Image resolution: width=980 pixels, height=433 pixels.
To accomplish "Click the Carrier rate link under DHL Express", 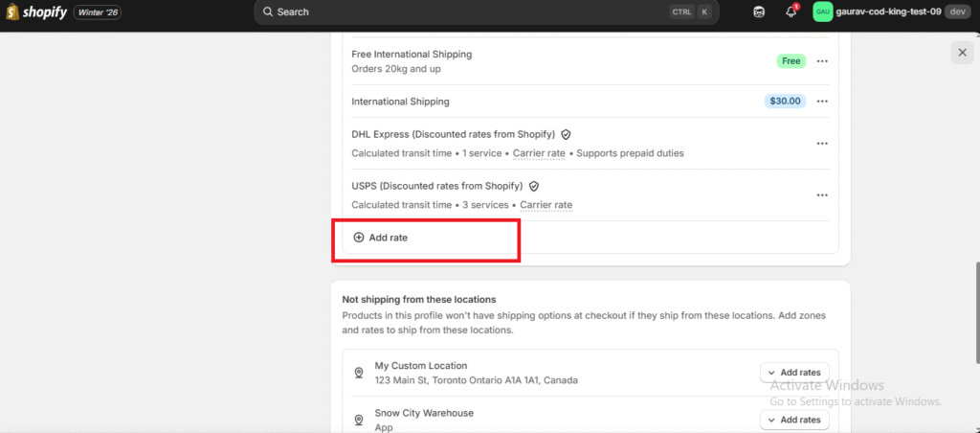I will click(x=541, y=153).
